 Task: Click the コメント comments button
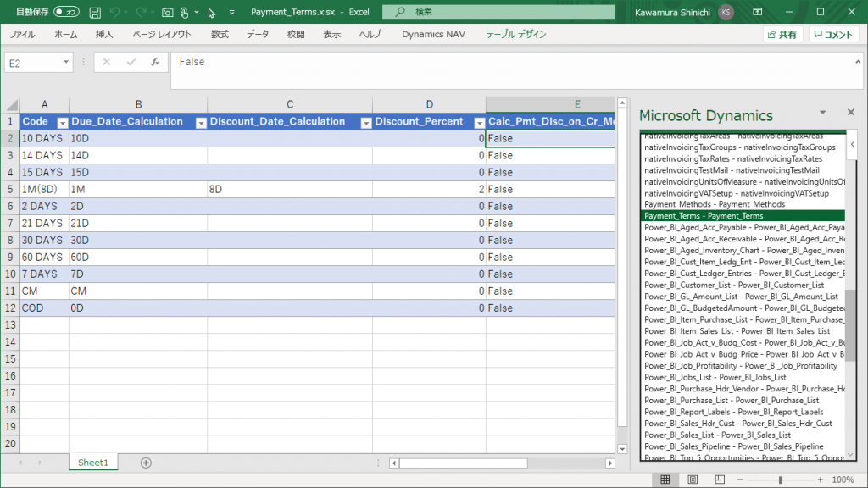coord(833,35)
